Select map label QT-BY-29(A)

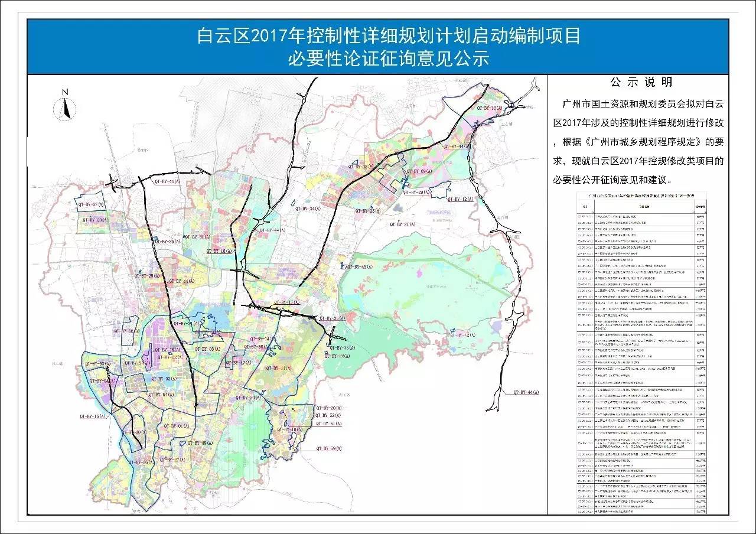pyautogui.click(x=417, y=193)
